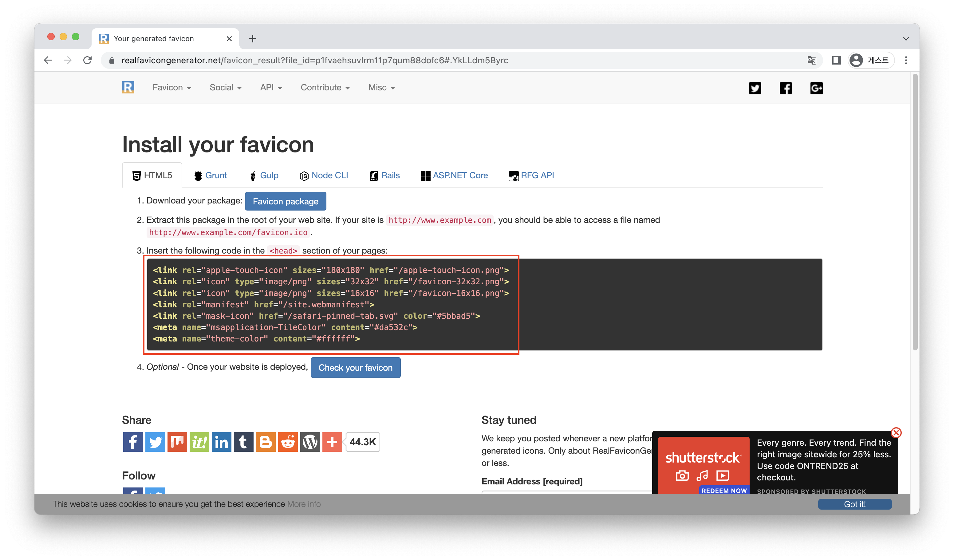Open more sharing options plus icon
This screenshot has width=954, height=560.
point(332,441)
